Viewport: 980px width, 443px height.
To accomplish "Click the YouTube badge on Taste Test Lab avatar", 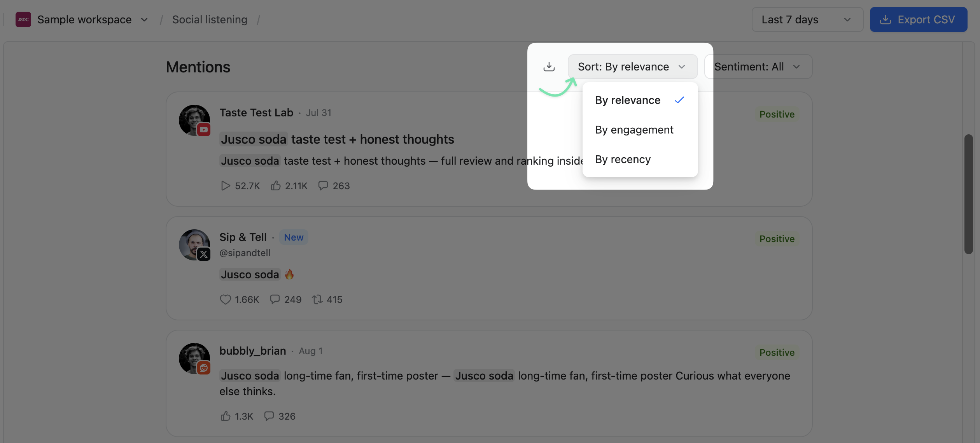I will tap(203, 130).
